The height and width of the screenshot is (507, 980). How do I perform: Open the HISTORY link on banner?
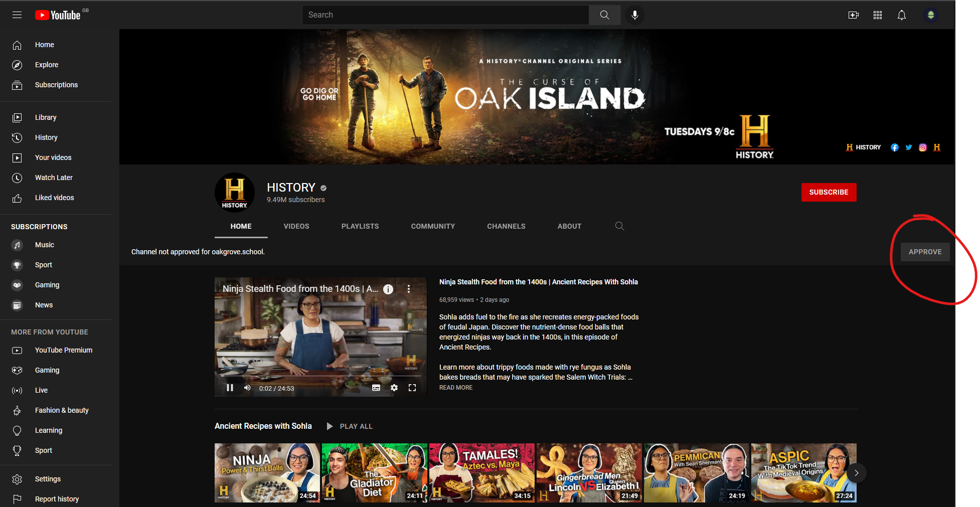(x=863, y=147)
